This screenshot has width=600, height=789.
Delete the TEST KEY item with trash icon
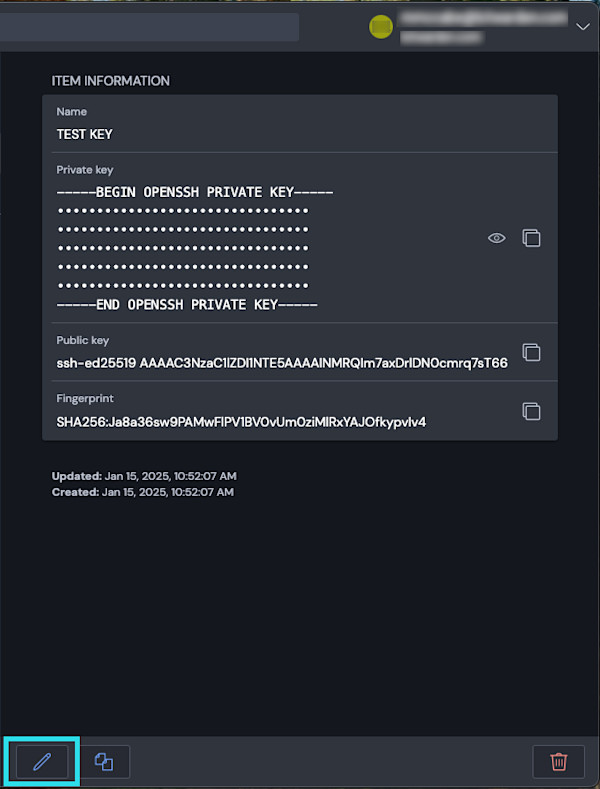[x=559, y=761]
